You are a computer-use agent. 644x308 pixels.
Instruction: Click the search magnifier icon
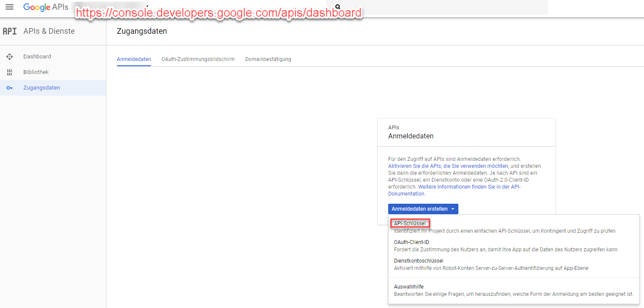click(338, 7)
